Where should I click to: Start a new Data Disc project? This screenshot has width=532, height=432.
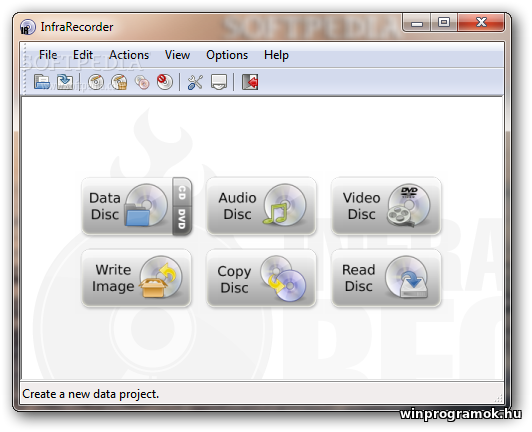pyautogui.click(x=127, y=206)
